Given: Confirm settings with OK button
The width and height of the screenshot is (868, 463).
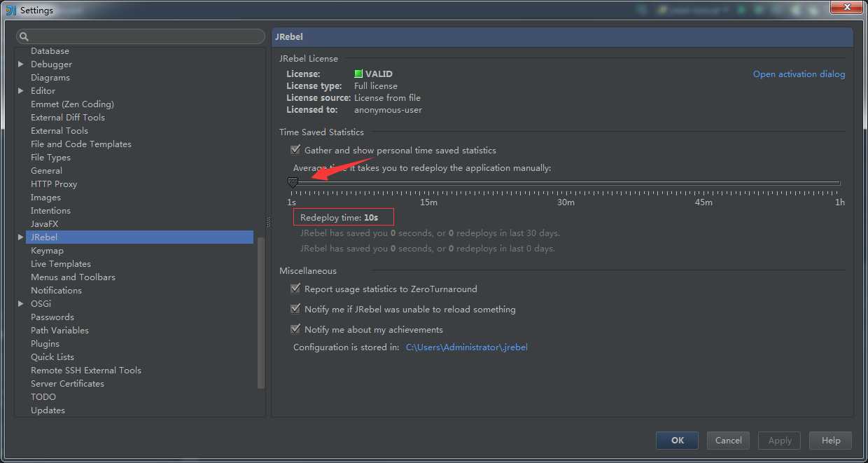Looking at the screenshot, I should pos(677,440).
